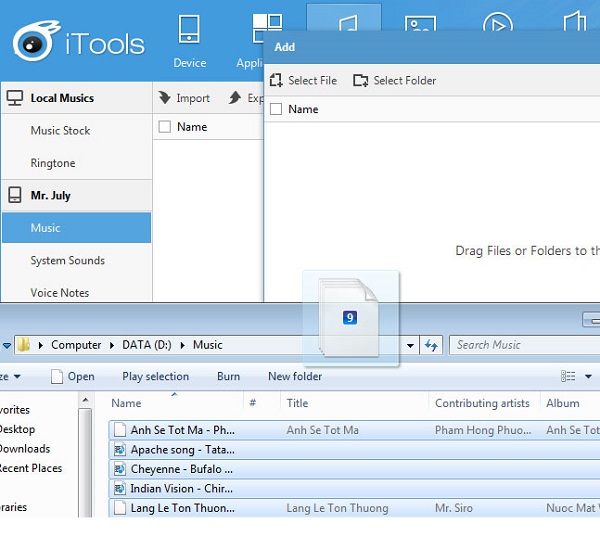
Task: Check the Name select-all box in Add dialog
Action: pos(277,109)
